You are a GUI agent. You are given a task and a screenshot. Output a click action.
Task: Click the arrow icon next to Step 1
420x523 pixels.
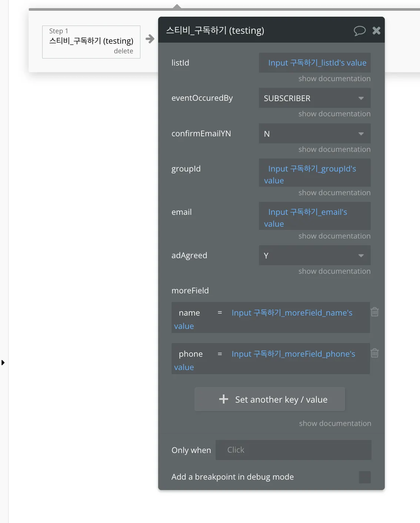150,39
